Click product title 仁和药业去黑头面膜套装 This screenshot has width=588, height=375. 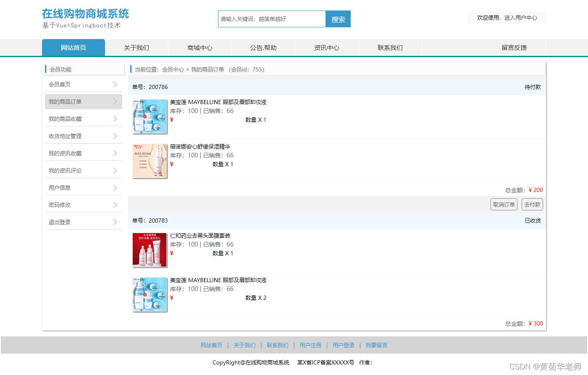(200, 236)
